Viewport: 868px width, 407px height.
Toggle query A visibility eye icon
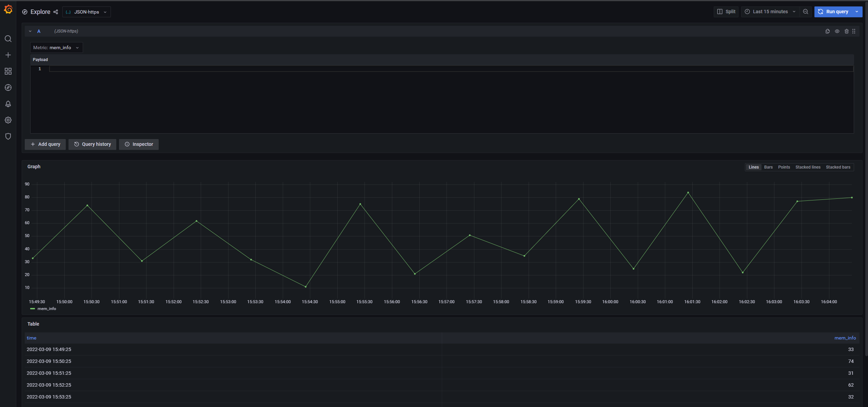[x=837, y=31]
